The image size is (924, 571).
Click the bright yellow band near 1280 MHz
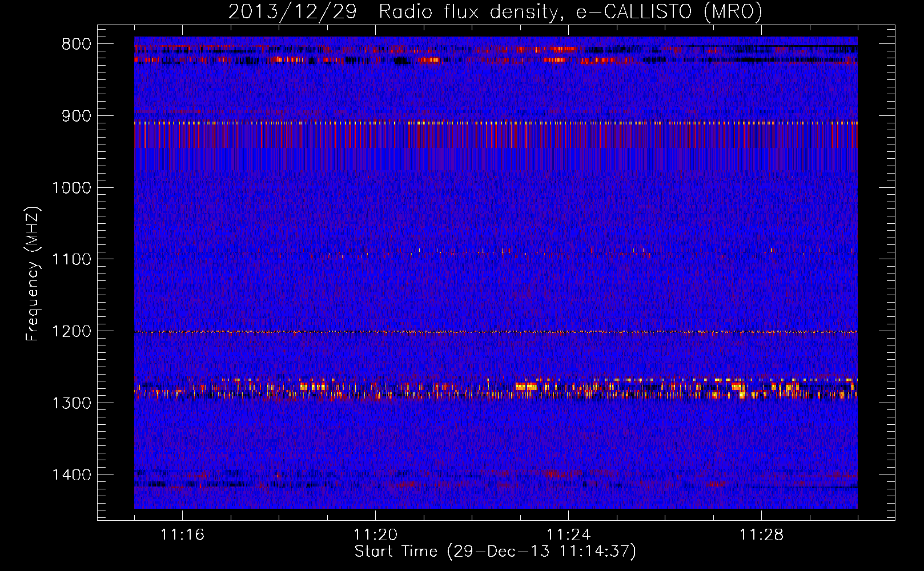tap(496, 388)
